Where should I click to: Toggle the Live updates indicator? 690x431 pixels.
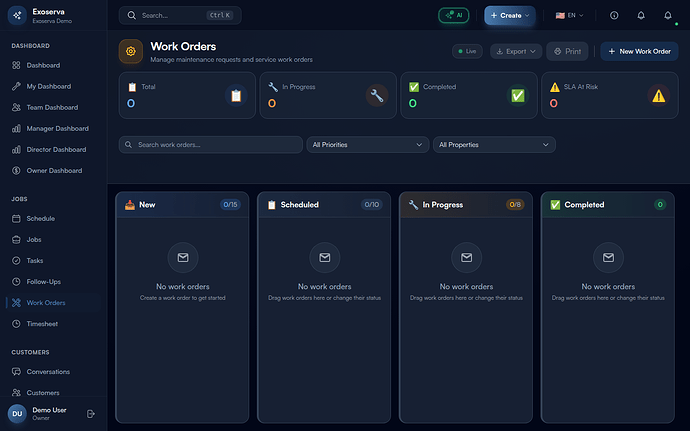(465, 51)
